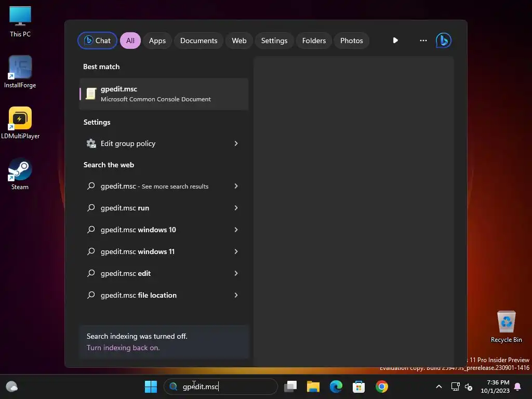Open the three-dot options menu
The height and width of the screenshot is (399, 532).
click(423, 41)
